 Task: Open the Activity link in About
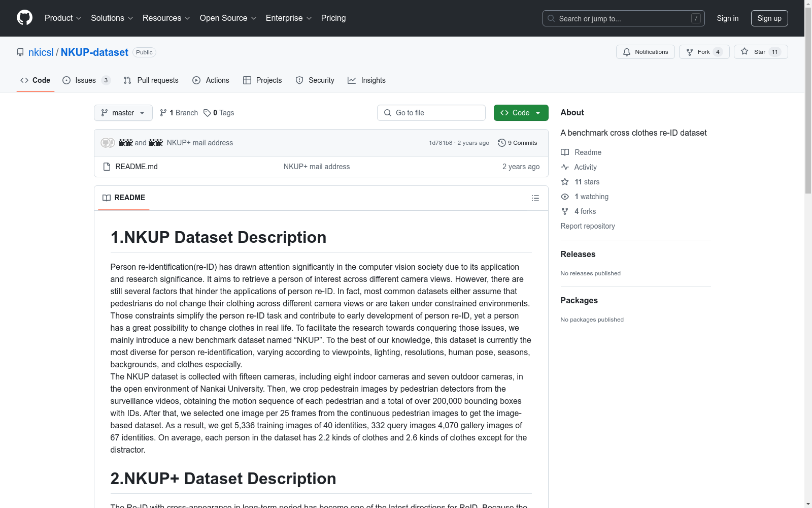point(586,167)
